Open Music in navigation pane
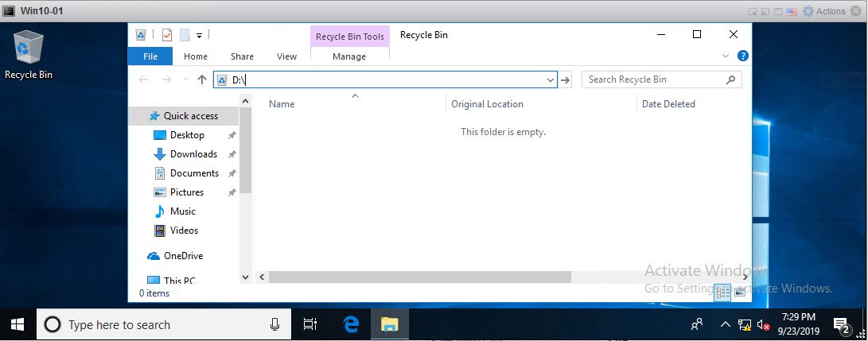Screen dimensions: 868x341 pyautogui.click(x=183, y=211)
